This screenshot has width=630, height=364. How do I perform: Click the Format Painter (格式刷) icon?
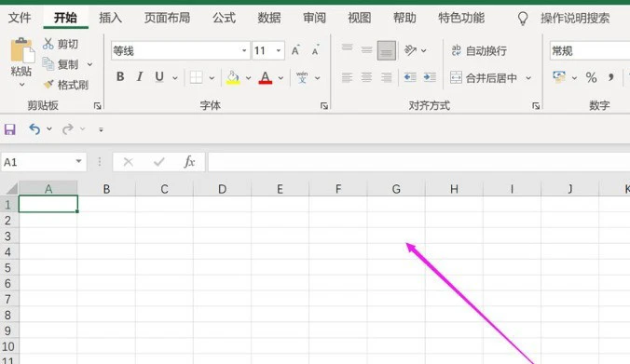click(x=48, y=85)
